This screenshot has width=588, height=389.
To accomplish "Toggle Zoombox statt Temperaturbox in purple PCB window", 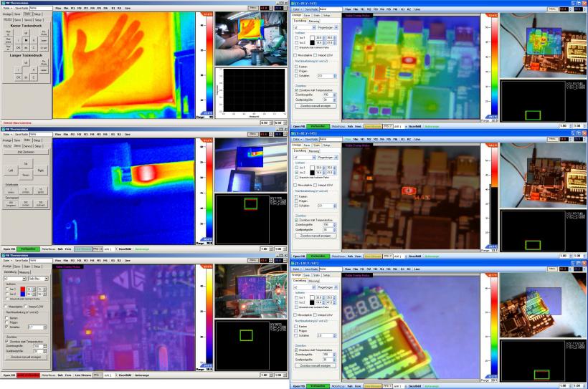I will coord(6,342).
